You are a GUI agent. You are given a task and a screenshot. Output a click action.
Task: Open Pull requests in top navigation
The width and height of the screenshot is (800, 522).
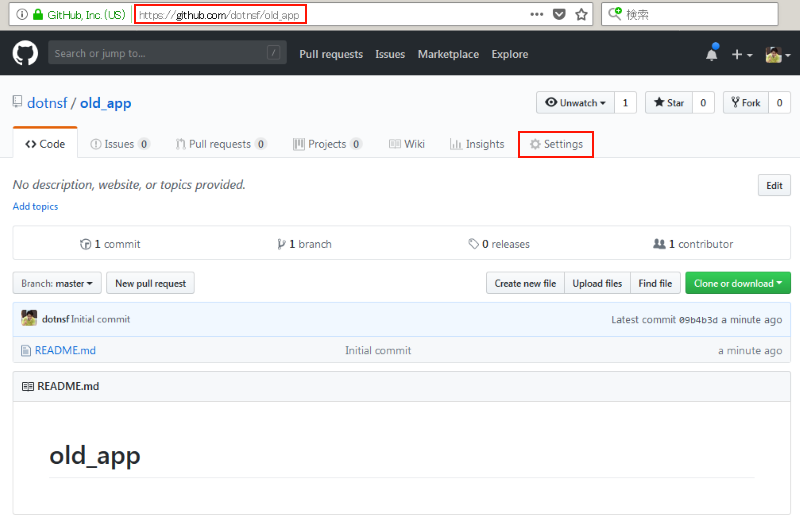pos(331,54)
